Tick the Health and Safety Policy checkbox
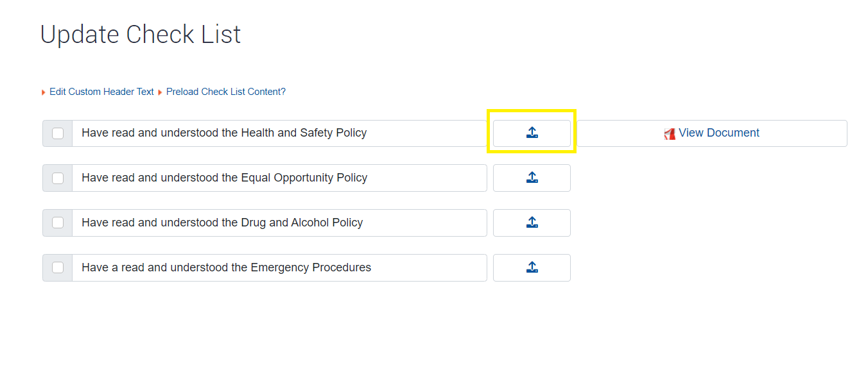This screenshot has width=868, height=381. 58,133
